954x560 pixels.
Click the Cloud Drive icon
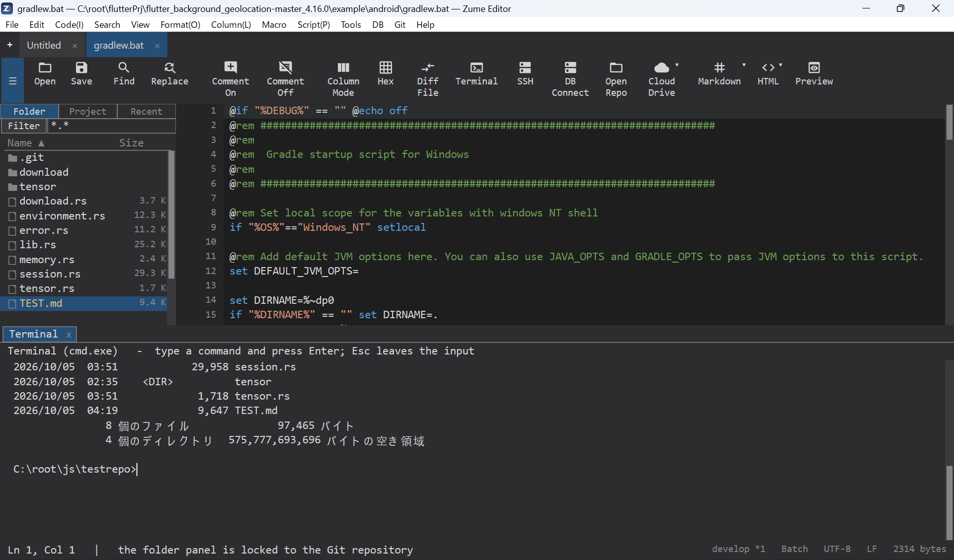tap(661, 79)
